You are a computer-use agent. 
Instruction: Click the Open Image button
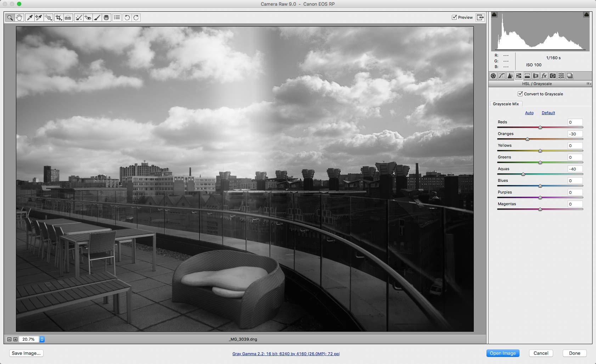[x=503, y=353]
